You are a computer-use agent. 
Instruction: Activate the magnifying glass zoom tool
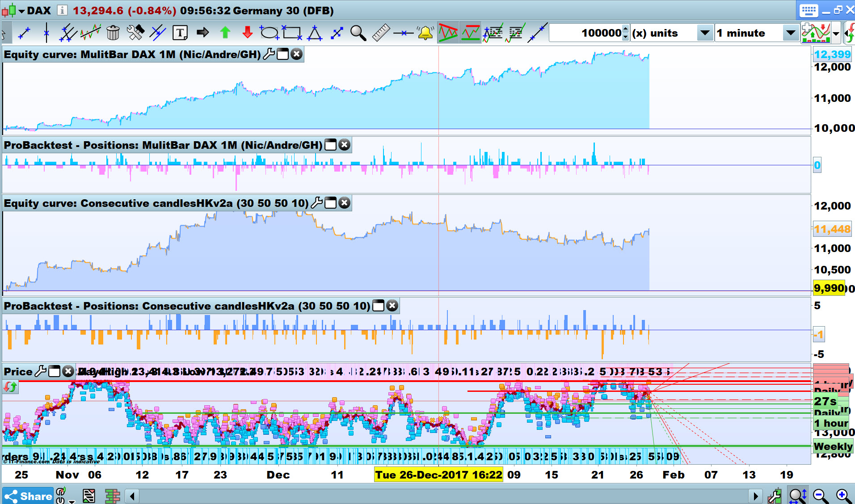point(358,33)
